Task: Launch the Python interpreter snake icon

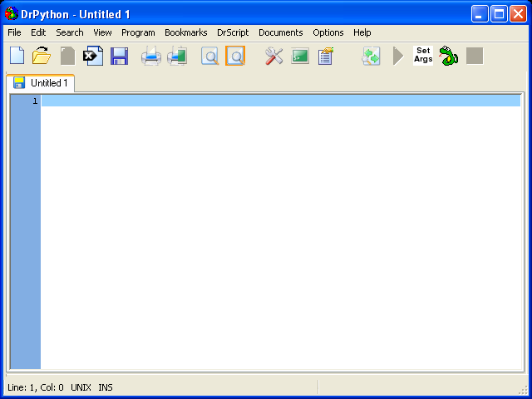Action: click(449, 56)
